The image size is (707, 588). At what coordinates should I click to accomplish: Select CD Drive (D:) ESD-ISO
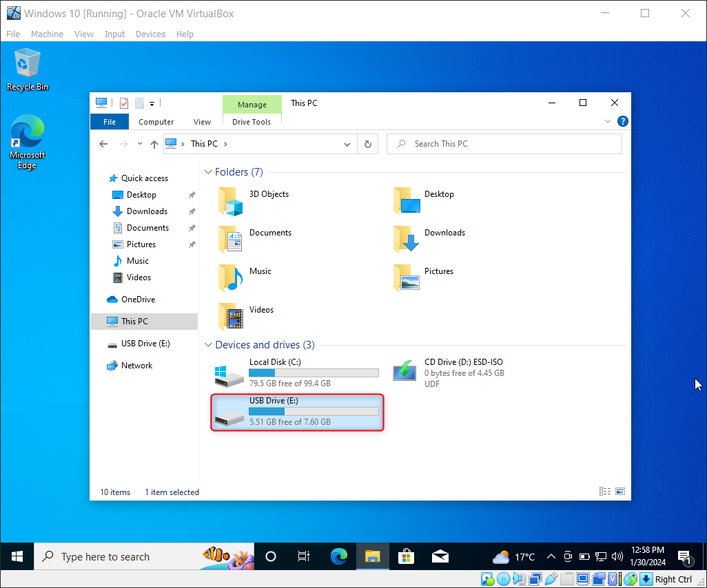[x=449, y=373]
